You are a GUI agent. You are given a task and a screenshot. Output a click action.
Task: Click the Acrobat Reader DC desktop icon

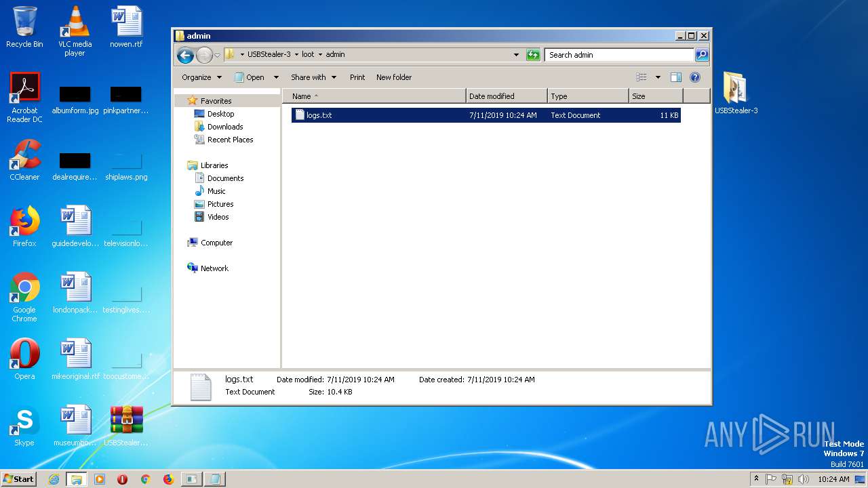pyautogui.click(x=24, y=98)
